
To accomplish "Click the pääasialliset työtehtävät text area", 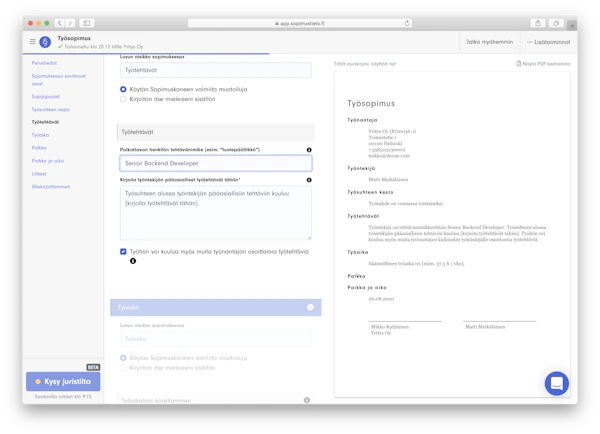I will tap(216, 213).
